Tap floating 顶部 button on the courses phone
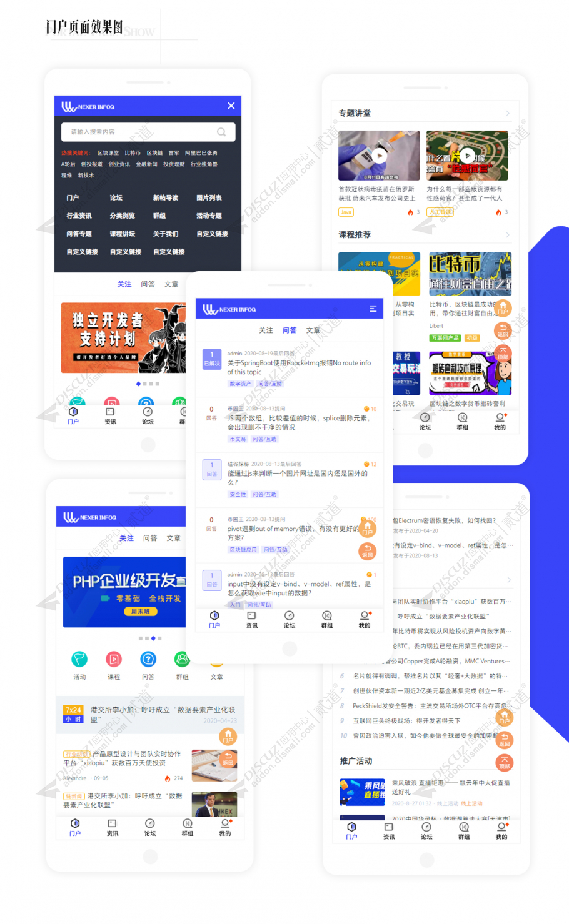Viewport: 569px width, 924px height. click(x=503, y=354)
